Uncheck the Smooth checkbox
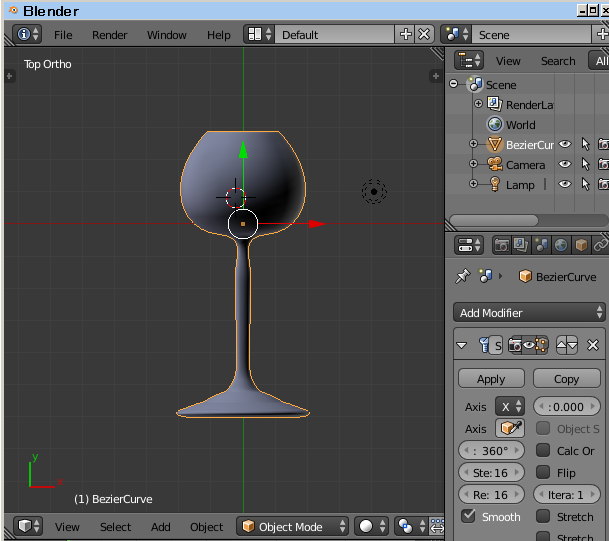The image size is (609, 541). [468, 516]
